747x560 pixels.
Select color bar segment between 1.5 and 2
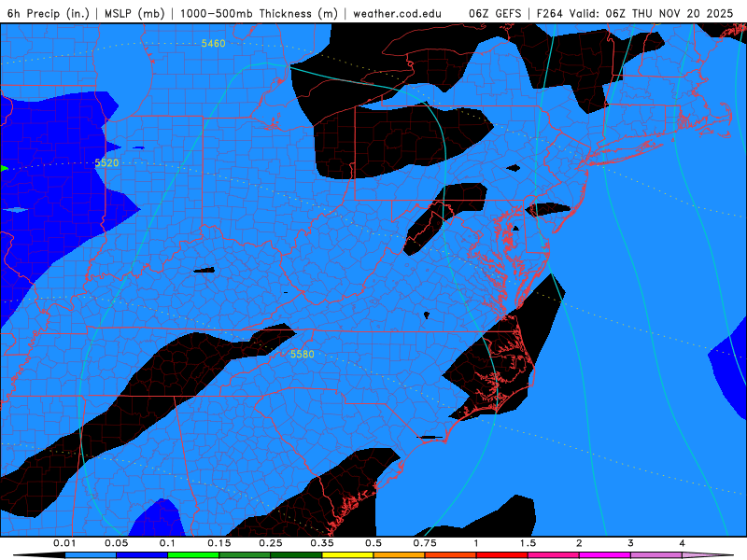coord(554,555)
